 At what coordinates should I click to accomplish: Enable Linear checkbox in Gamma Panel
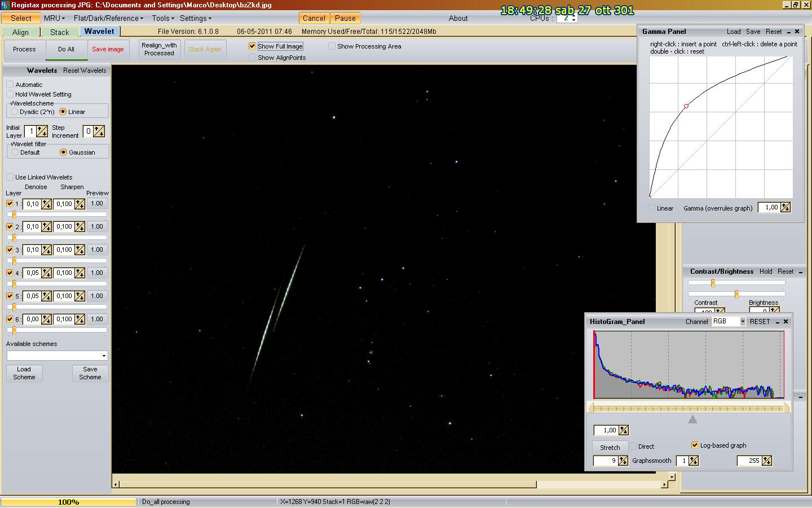point(652,208)
